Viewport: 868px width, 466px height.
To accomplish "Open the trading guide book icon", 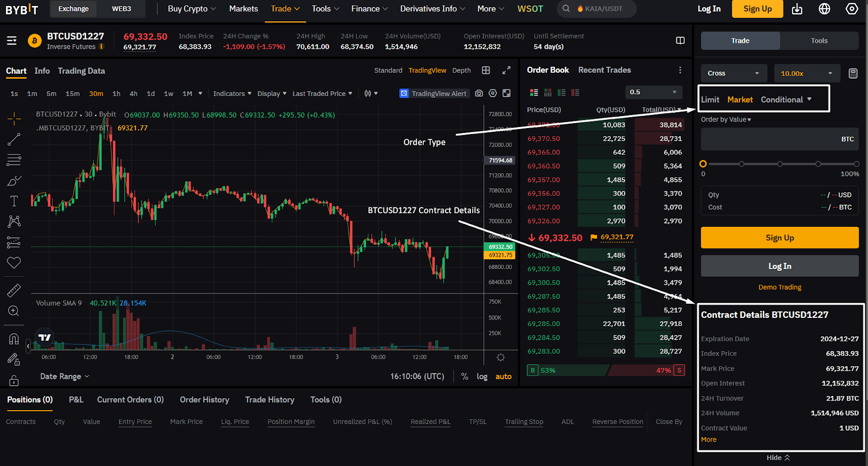I will click(x=680, y=41).
